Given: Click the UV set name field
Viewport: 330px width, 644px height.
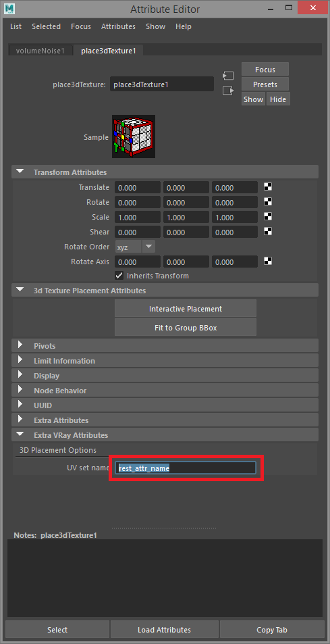Looking at the screenshot, I should click(186, 468).
